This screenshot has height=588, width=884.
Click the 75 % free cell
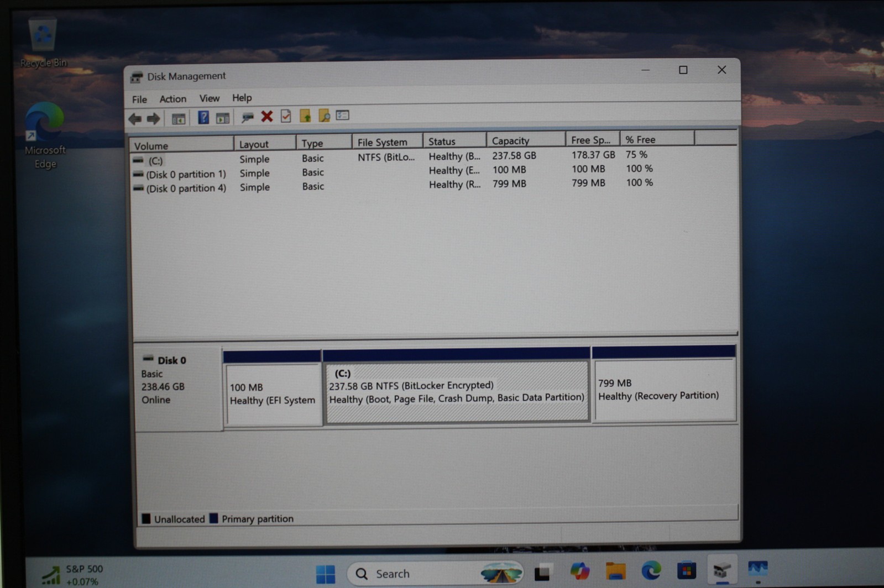636,155
